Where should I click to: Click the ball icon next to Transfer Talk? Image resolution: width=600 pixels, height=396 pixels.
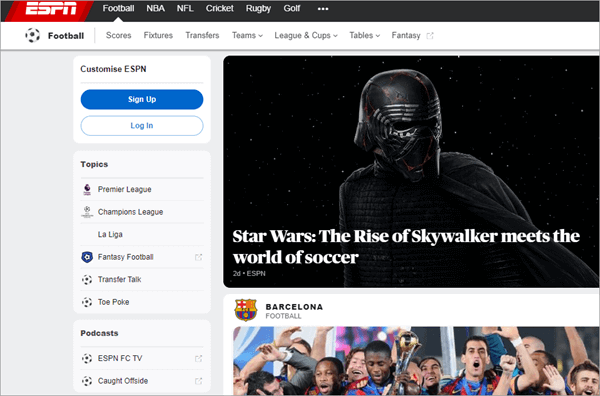click(x=87, y=279)
